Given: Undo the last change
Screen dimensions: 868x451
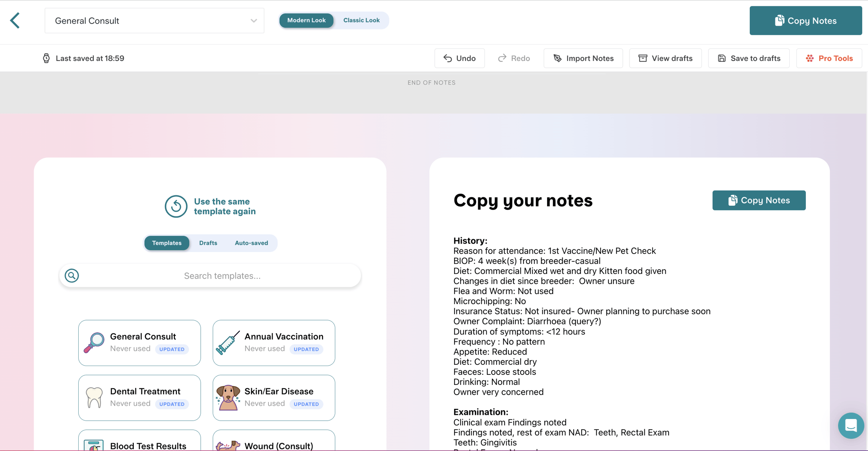Looking at the screenshot, I should pos(459,58).
